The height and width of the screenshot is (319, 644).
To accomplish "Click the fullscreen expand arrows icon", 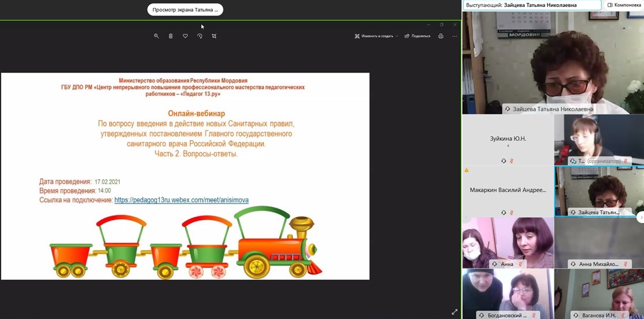I will tap(455, 312).
